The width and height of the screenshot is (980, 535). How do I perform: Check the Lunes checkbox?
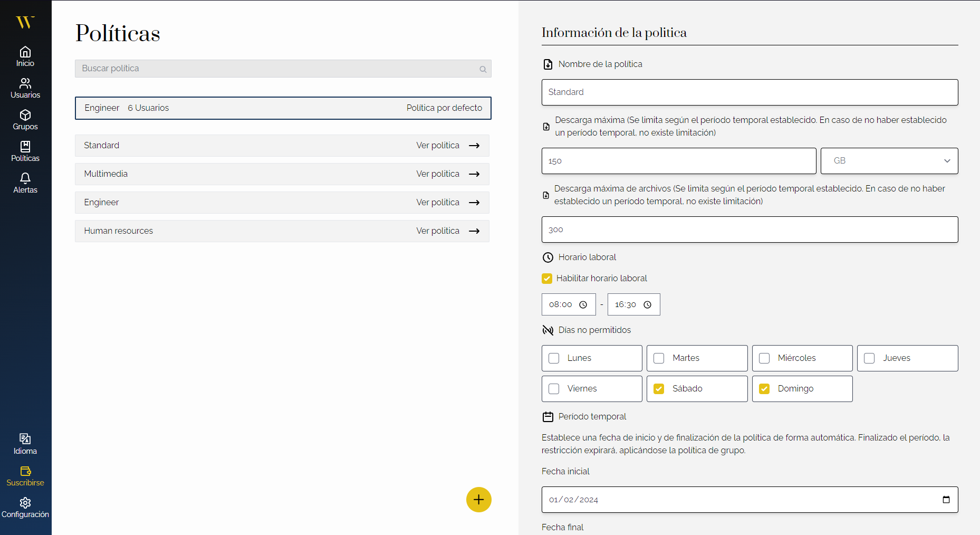(x=554, y=358)
